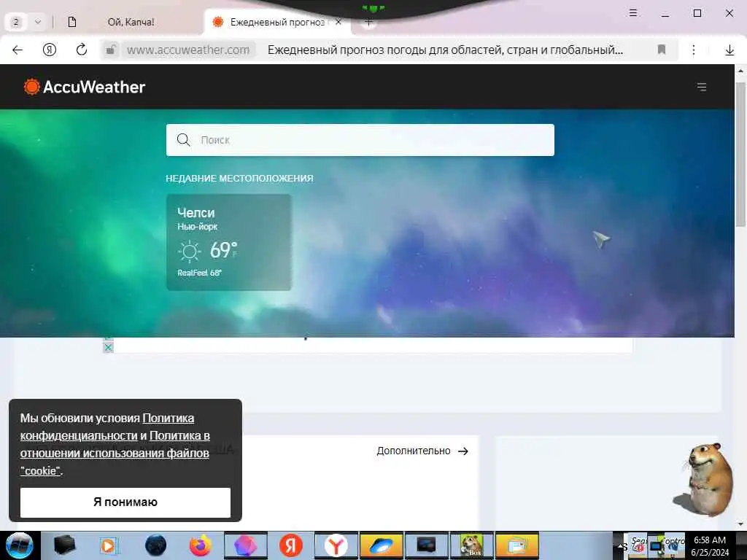
Task: Click the lock icon for site security
Action: click(x=111, y=50)
